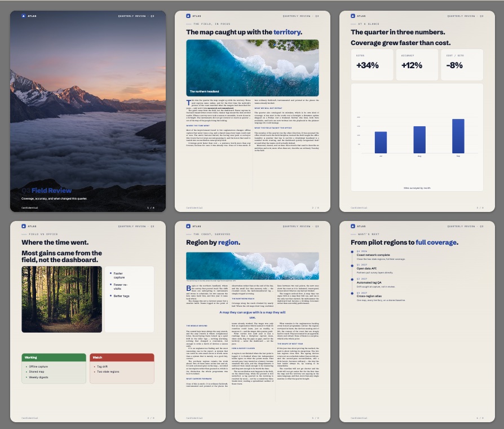Click the pull quote 'A map they can argue with'

253,315
